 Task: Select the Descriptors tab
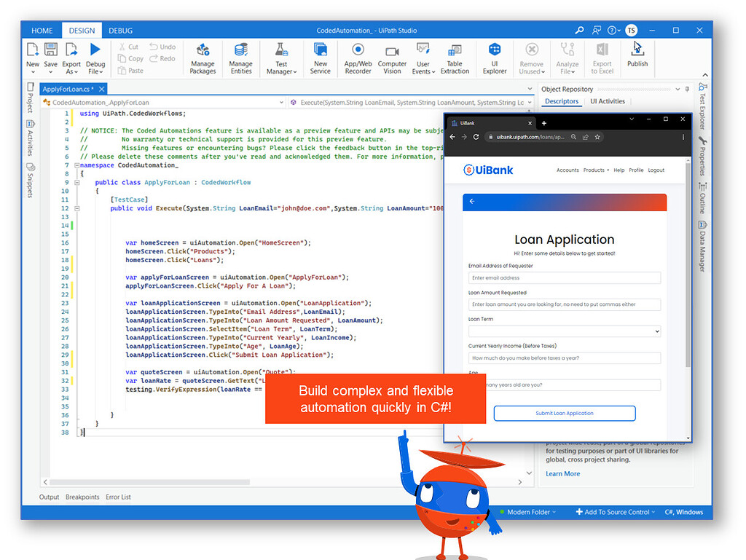tap(562, 101)
